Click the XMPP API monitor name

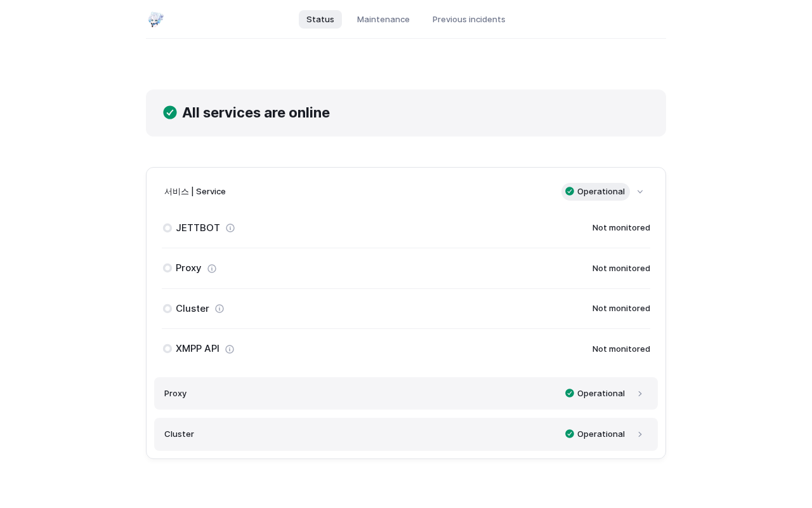pos(197,349)
